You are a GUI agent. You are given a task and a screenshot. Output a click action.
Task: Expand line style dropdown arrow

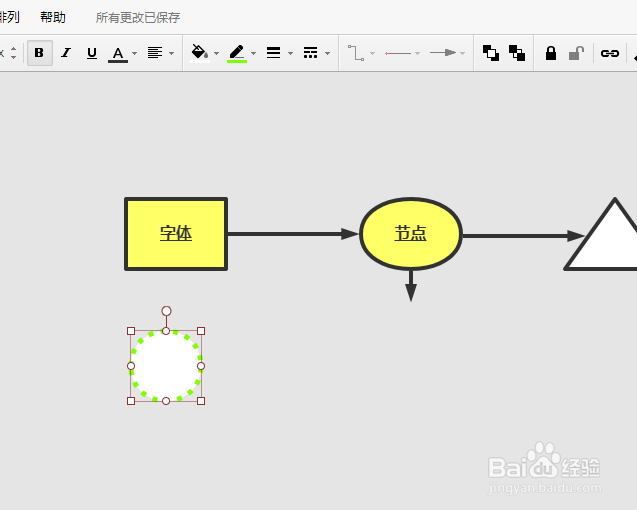tap(327, 53)
